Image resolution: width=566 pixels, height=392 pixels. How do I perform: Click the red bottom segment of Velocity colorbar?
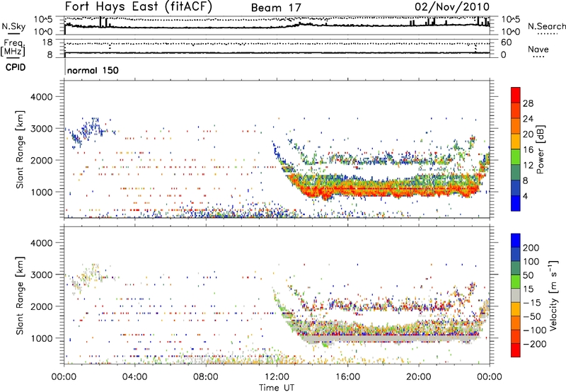pos(516,350)
